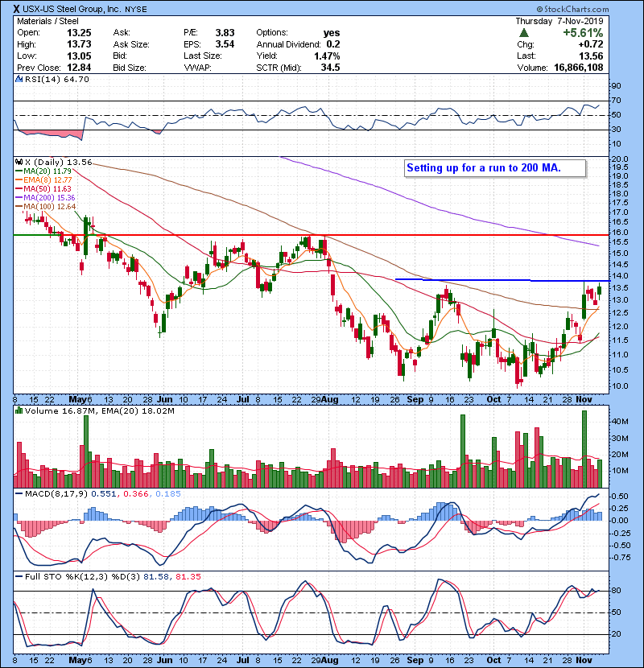Click the -0.75 label on the MACD axis

coord(620,557)
